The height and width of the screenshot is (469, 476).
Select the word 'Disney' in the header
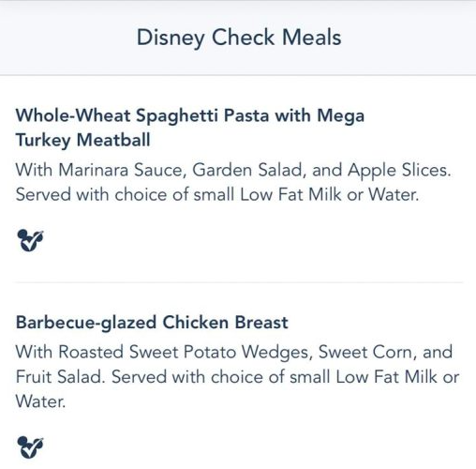click(171, 38)
